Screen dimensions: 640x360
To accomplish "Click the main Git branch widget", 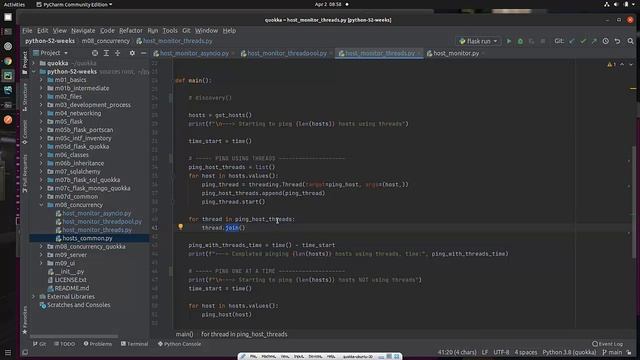I will (612, 352).
